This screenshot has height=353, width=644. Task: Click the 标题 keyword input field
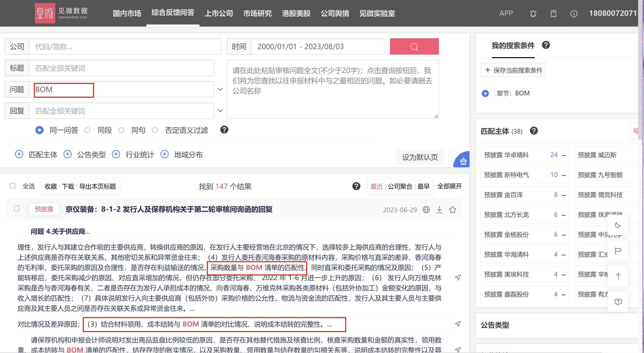(122, 68)
